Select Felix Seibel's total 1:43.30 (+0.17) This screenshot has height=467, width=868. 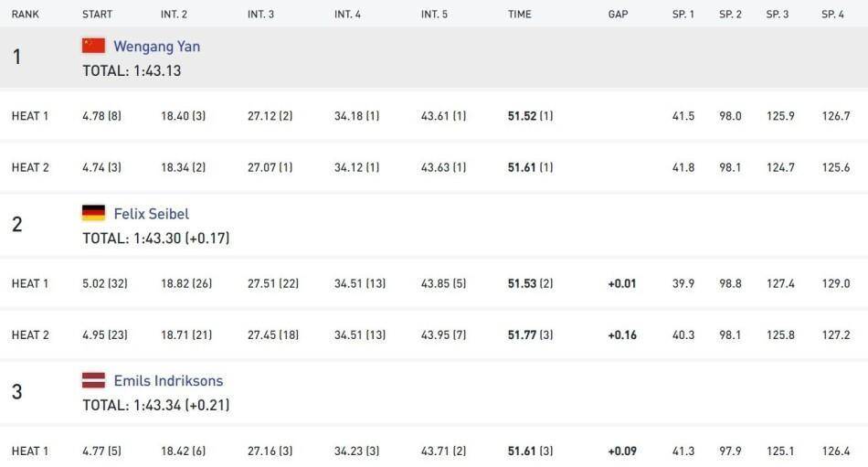(x=155, y=238)
